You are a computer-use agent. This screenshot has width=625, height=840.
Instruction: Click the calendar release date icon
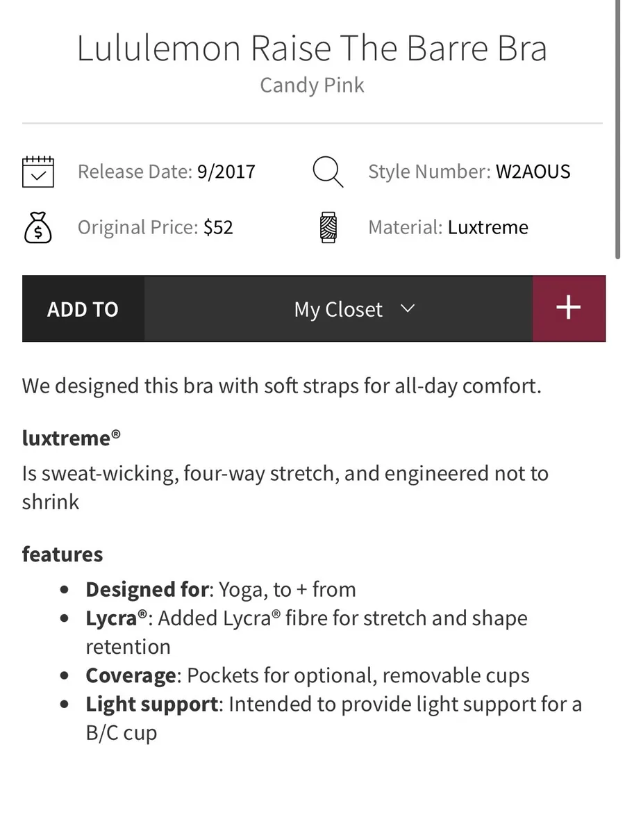38,171
